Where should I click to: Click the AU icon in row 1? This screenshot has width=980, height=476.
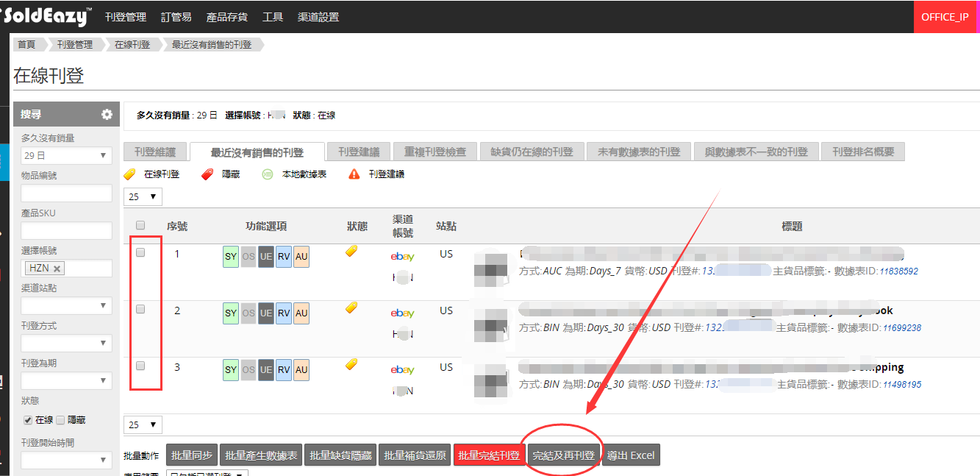coord(301,257)
